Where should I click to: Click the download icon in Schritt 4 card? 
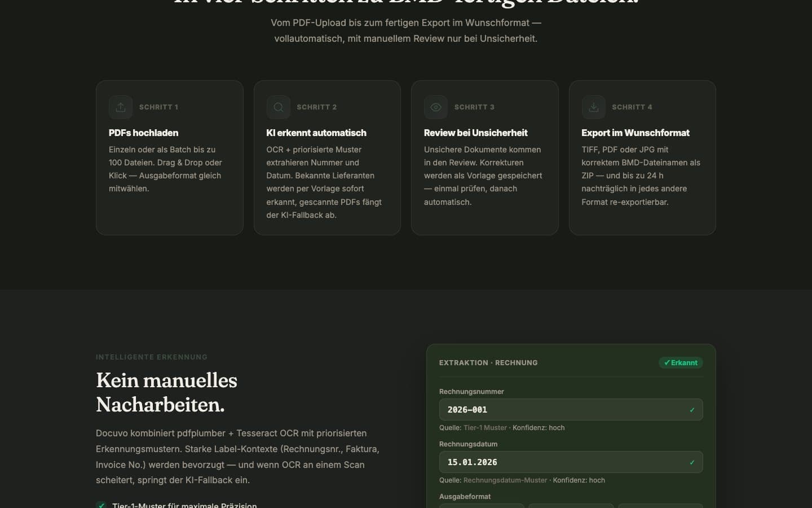tap(593, 107)
